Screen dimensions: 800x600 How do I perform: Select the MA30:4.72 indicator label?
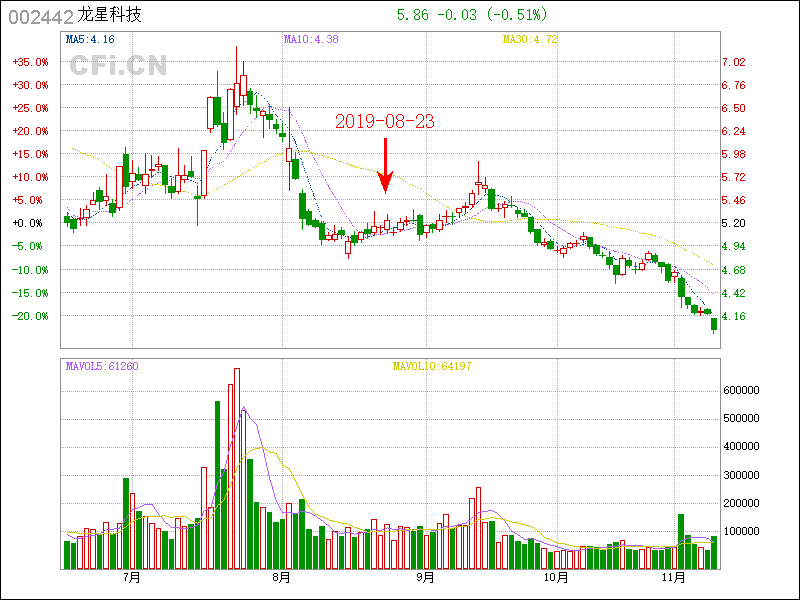coord(529,40)
